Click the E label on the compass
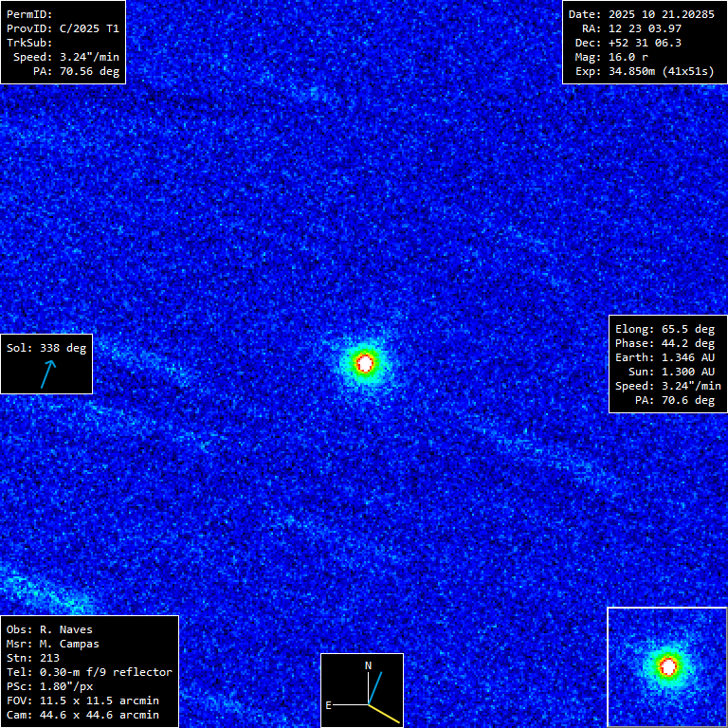This screenshot has height=728, width=728. click(329, 705)
